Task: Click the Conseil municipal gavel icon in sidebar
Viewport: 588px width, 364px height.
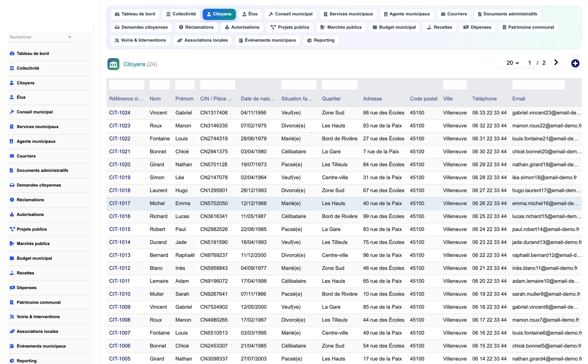Action: [12, 112]
